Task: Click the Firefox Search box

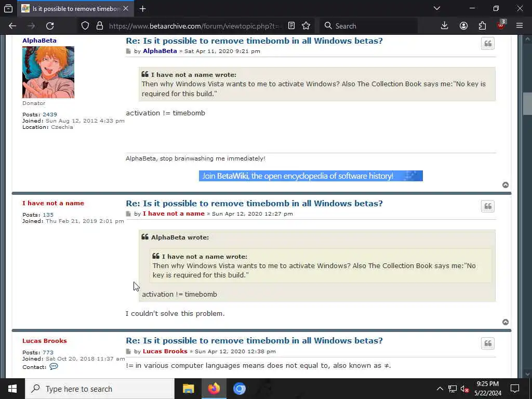Action: tap(368, 26)
